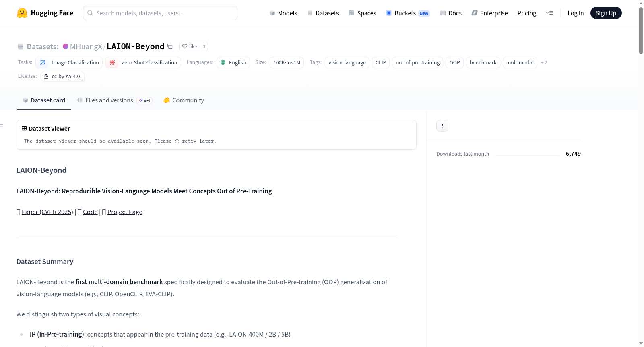The width and height of the screenshot is (644, 347).
Task: Expand the more navigation menu
Action: [x=549, y=13]
